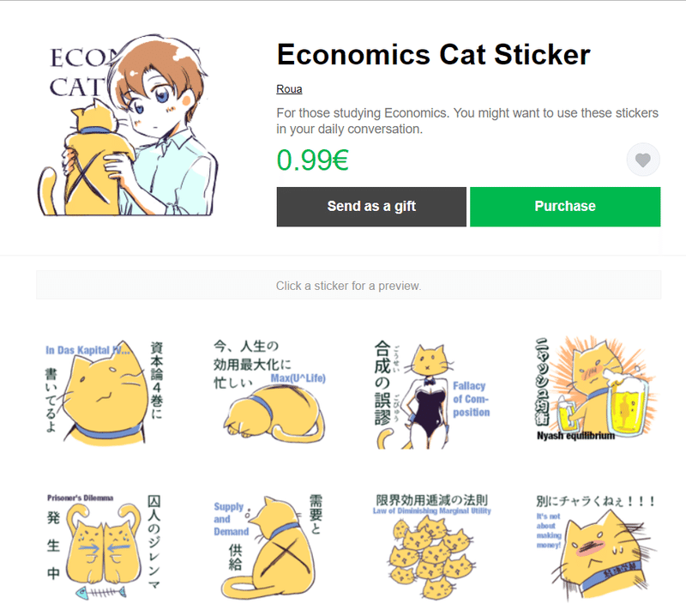The height and width of the screenshot is (616, 686).
Task: Preview the Nyash equilibrium beer sticker
Action: point(594,390)
